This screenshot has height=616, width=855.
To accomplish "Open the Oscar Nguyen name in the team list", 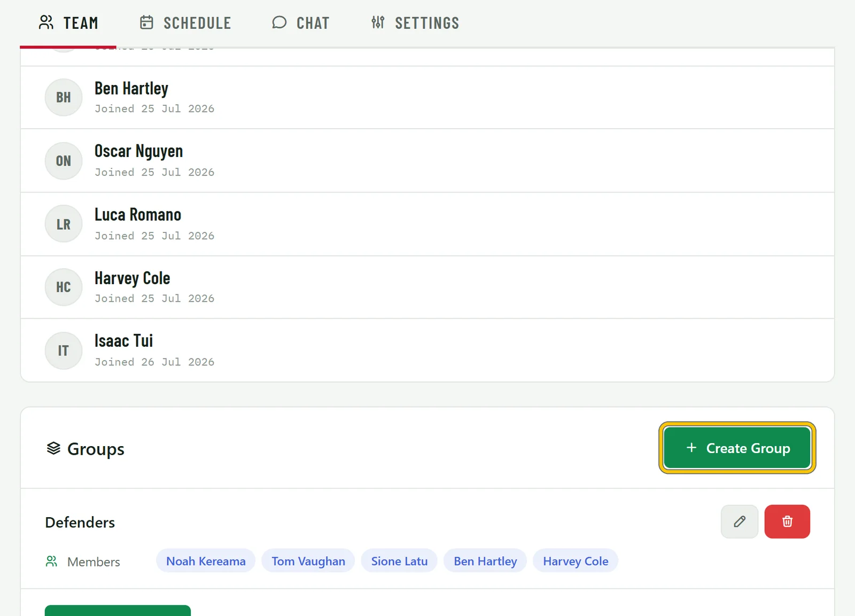I will pyautogui.click(x=139, y=151).
